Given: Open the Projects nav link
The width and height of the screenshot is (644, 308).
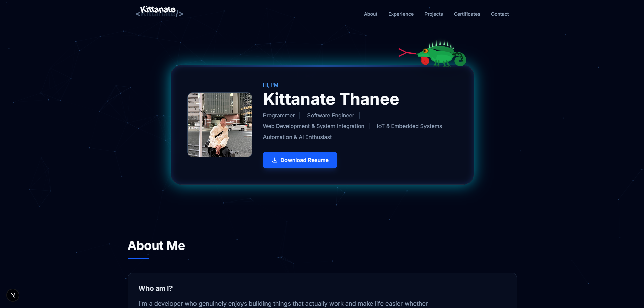Looking at the screenshot, I should pos(434,14).
